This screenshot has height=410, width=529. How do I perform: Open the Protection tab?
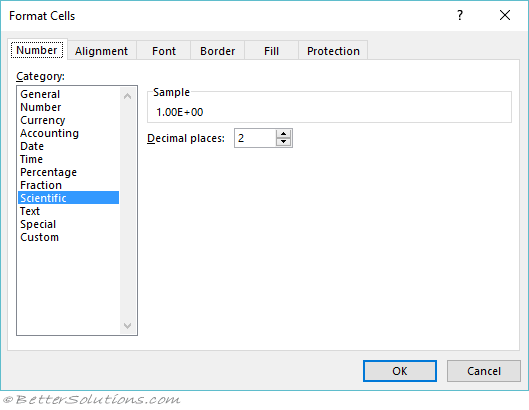333,51
